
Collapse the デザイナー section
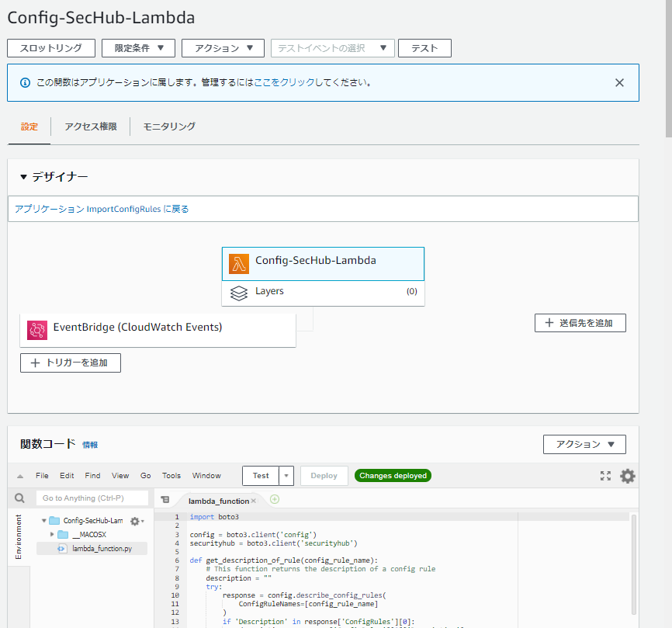tap(23, 177)
